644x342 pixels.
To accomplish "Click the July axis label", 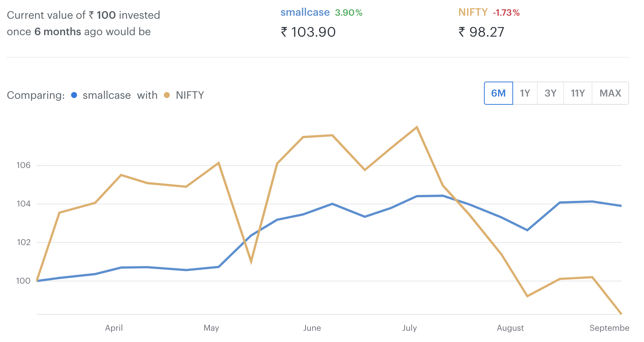I will click(x=410, y=328).
